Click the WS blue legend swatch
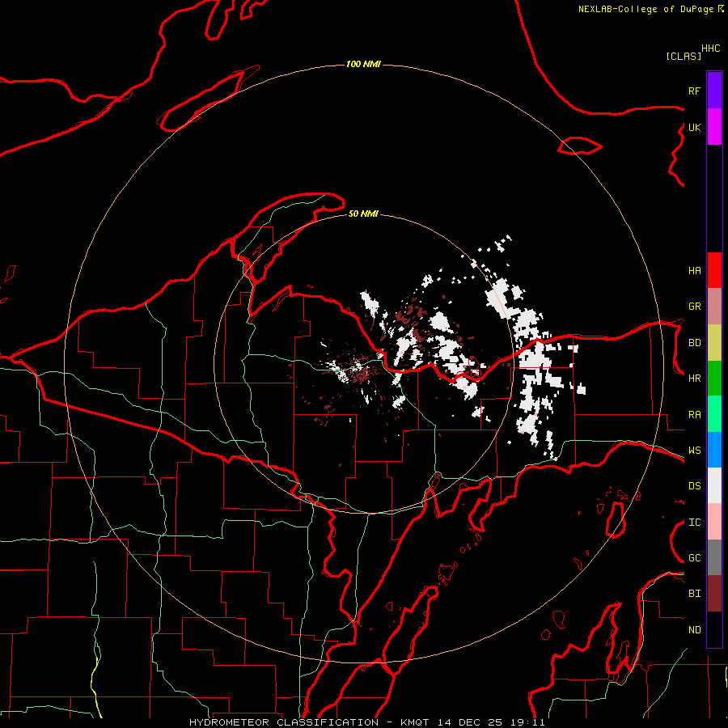The image size is (728, 728). click(714, 450)
